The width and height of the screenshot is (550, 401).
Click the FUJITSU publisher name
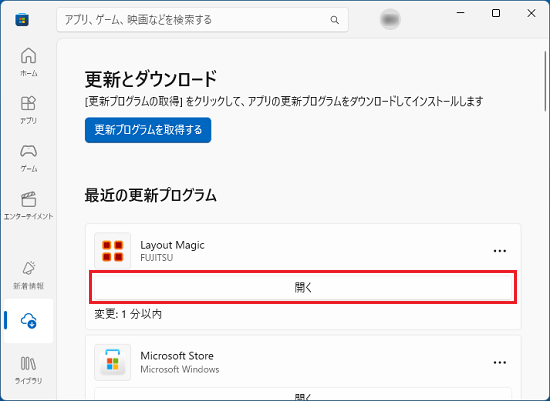[x=156, y=258]
